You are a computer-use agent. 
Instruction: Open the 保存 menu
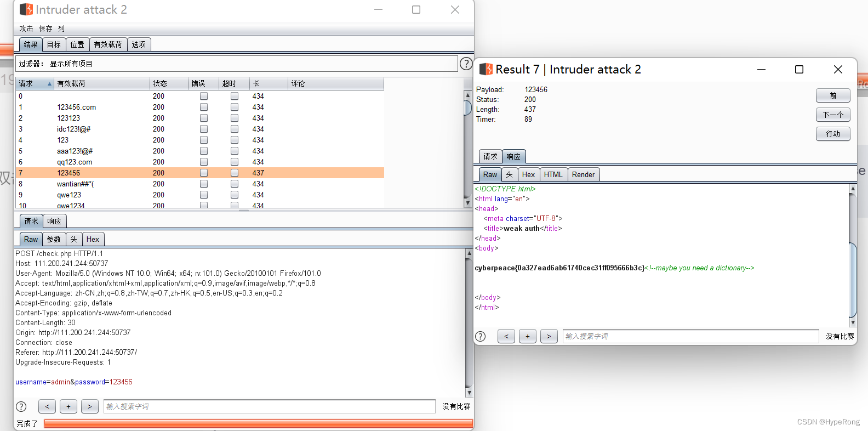coord(45,29)
